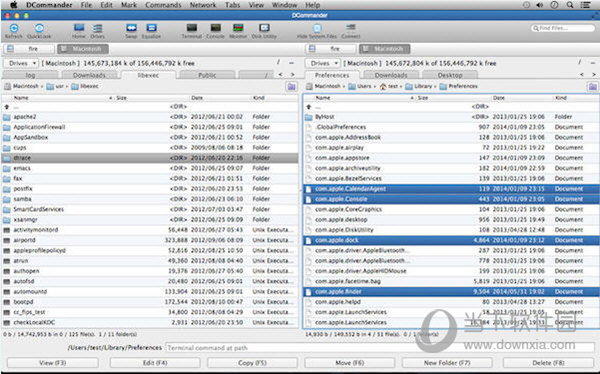Screen dimensions: 600x374
Task: Select the com.apple.helpd file row
Action: pos(452,302)
